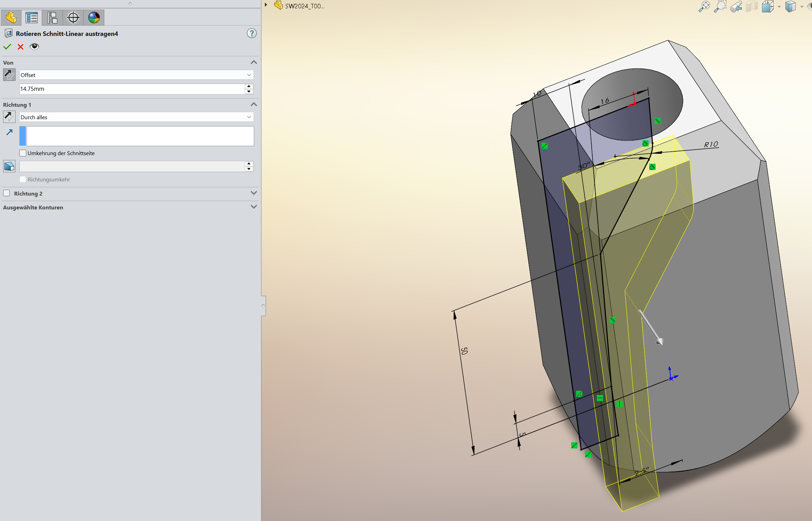Collapse the Von section

pyautogui.click(x=254, y=62)
